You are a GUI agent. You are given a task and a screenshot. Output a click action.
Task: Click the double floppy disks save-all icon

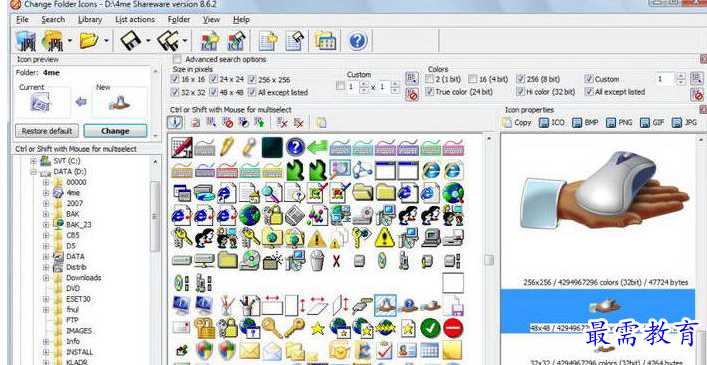pyautogui.click(x=168, y=41)
